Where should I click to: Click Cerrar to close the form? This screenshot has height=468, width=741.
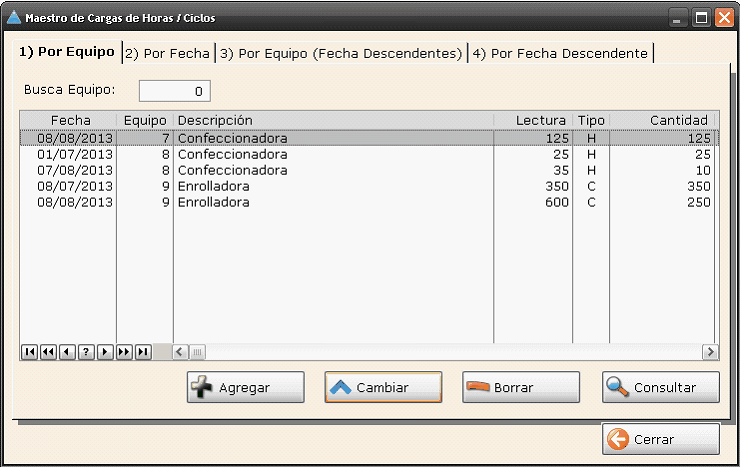661,439
